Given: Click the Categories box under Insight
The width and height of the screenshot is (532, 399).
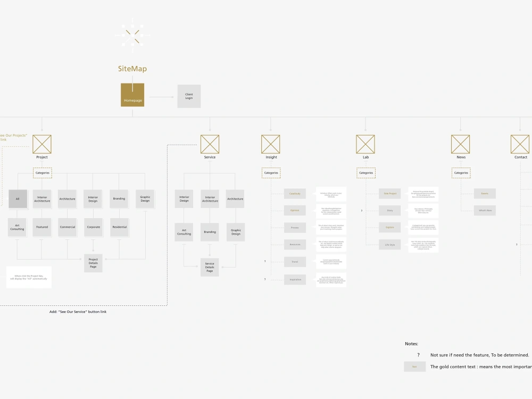Looking at the screenshot, I should click(271, 173).
